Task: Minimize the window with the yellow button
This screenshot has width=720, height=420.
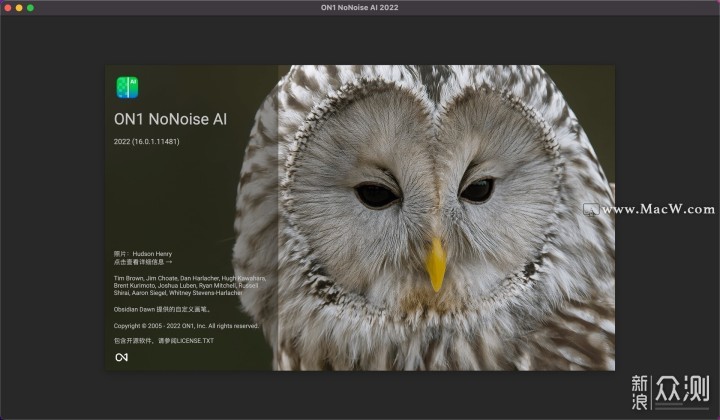Action: [19, 8]
